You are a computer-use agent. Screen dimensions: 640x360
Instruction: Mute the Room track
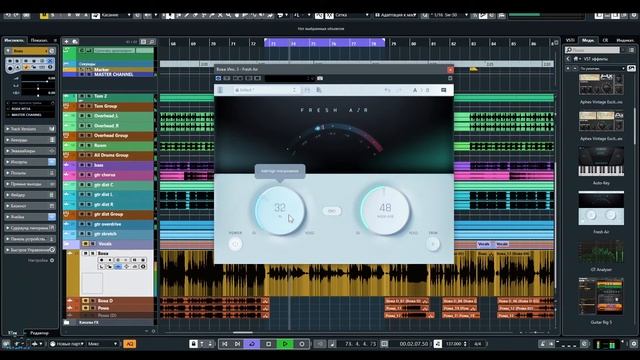82,145
